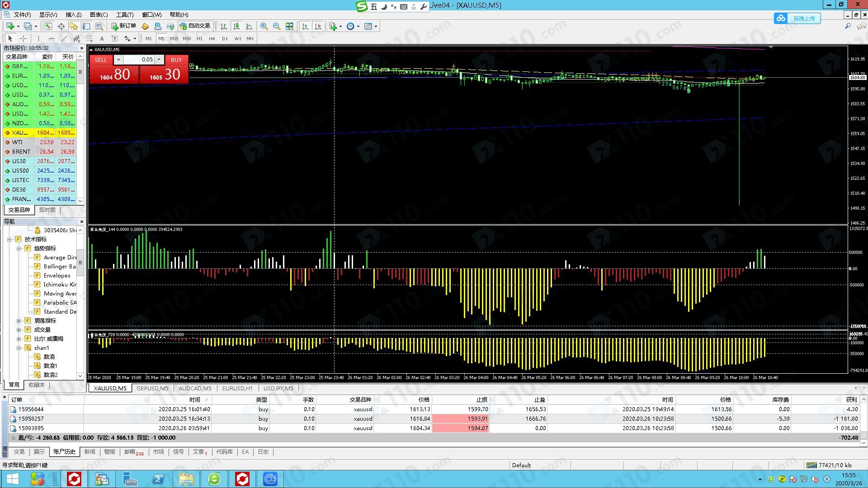The width and height of the screenshot is (868, 488).
Task: Switch chart to bar chart style
Action: tap(224, 26)
